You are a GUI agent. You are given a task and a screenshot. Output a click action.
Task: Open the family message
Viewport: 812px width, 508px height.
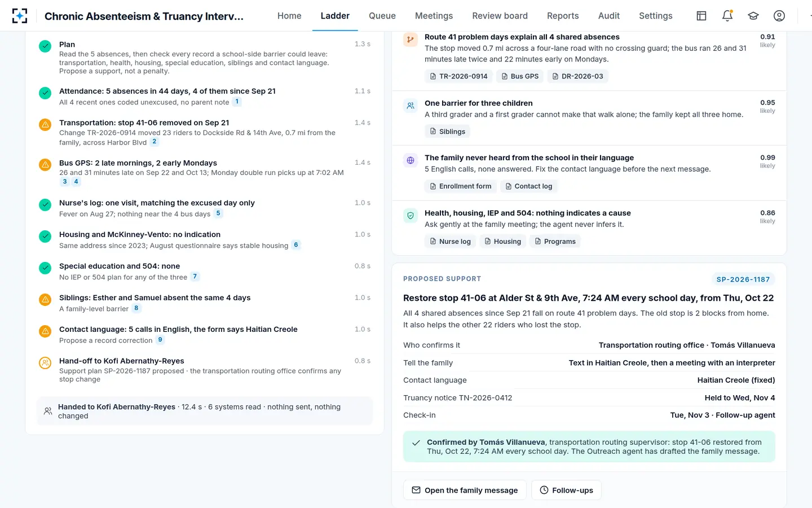[465, 490]
